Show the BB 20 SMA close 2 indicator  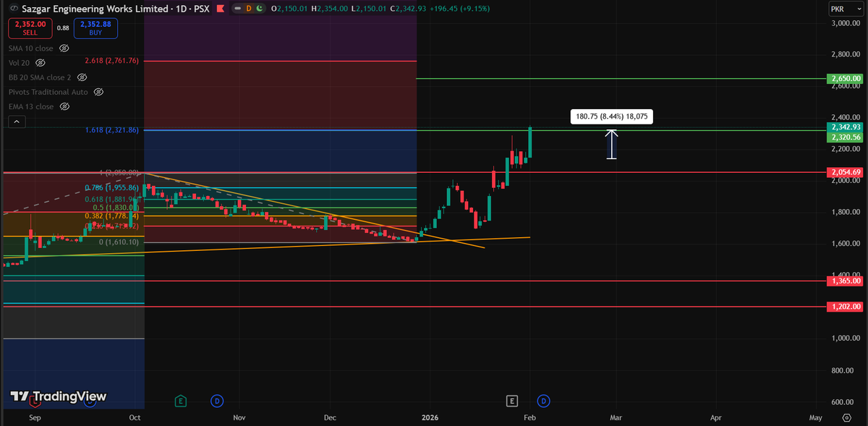(82, 77)
